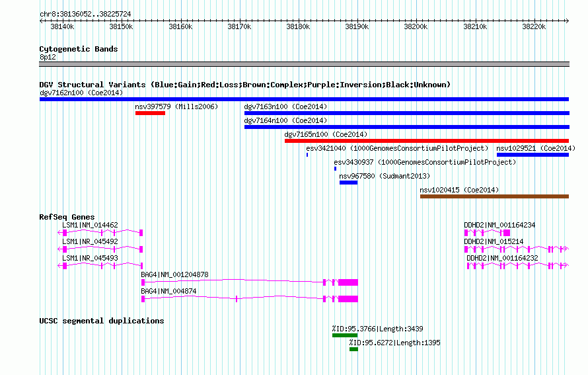Click the 38190k ruler tick label
This screenshot has height=375, width=588.
pyautogui.click(x=357, y=26)
